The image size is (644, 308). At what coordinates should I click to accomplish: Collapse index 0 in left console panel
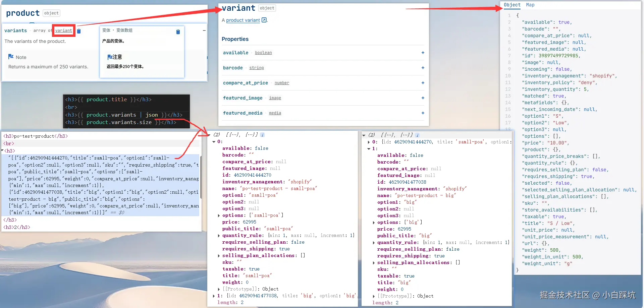coord(214,142)
